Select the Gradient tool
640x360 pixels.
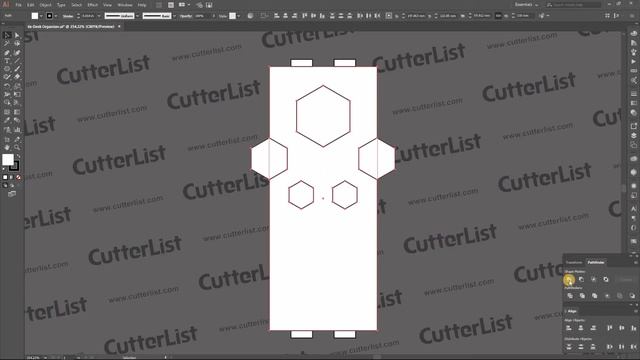[17, 112]
